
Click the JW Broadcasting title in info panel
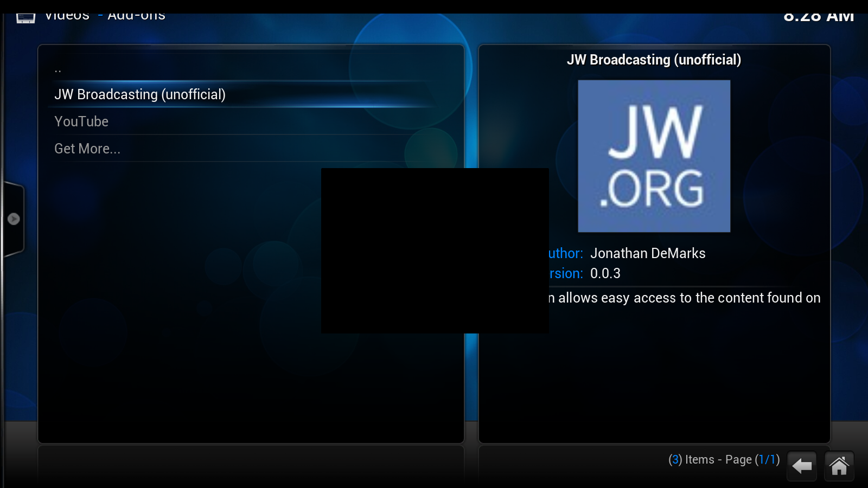click(x=654, y=60)
